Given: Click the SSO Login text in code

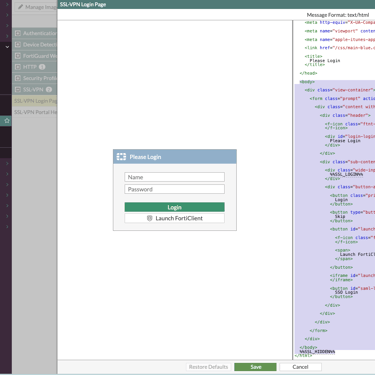Looking at the screenshot, I should point(346,292).
